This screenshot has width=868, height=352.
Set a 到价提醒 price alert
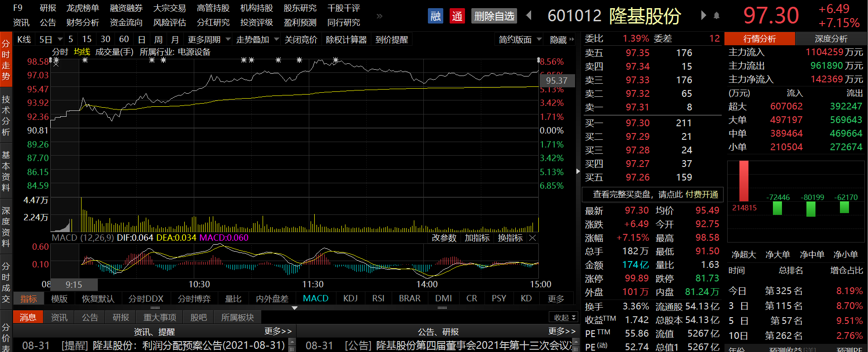point(392,40)
